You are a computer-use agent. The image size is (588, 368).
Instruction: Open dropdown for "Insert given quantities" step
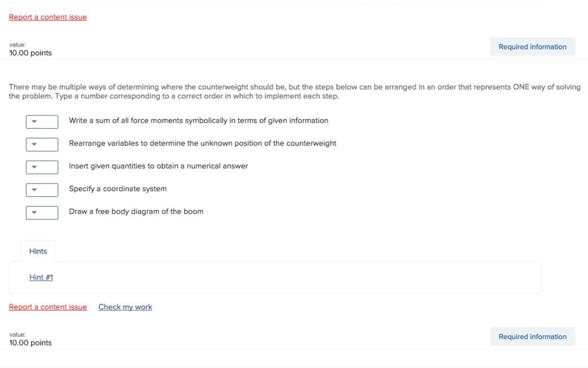point(42,167)
